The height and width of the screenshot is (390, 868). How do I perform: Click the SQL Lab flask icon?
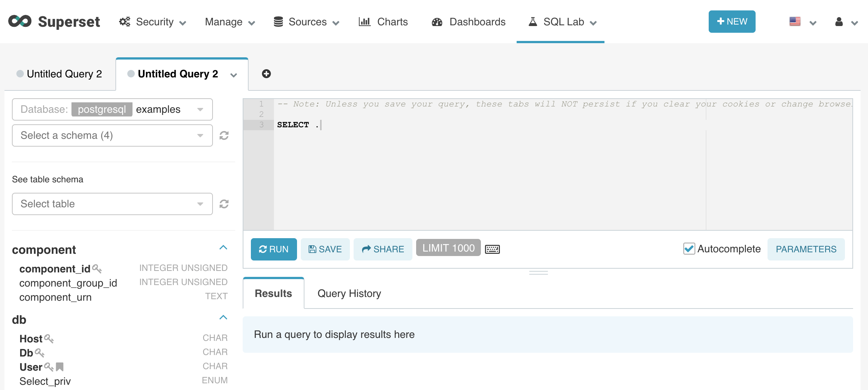533,22
